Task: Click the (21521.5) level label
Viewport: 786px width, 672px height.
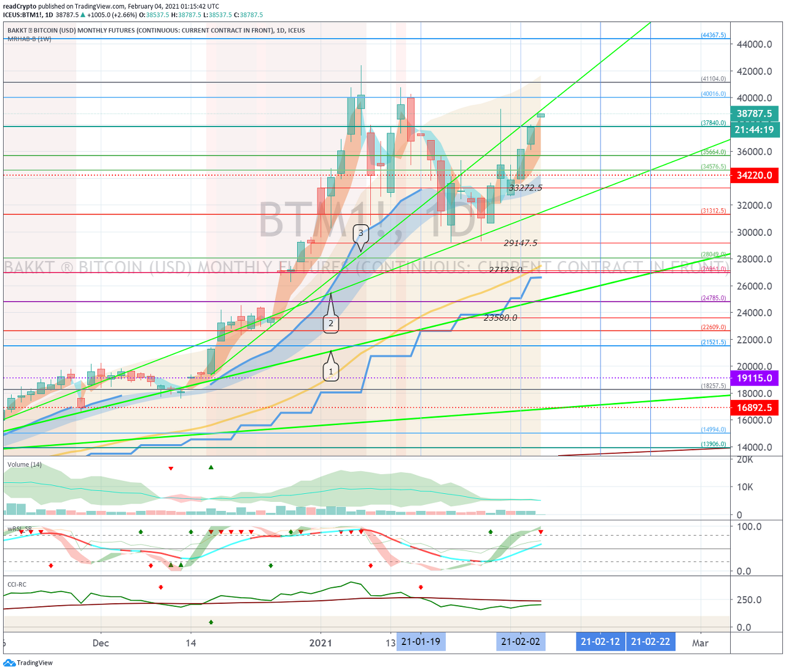Action: [713, 342]
